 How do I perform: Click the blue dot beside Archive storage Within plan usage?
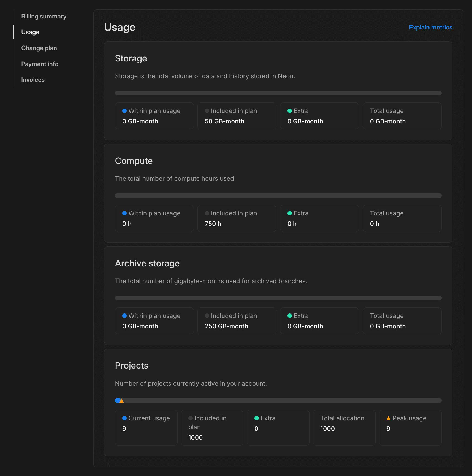[125, 316]
